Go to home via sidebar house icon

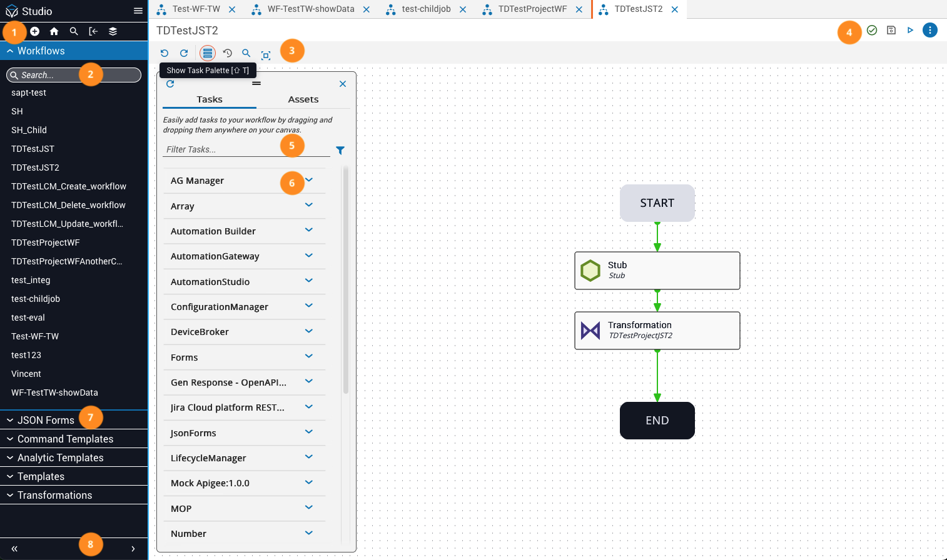pos(54,31)
